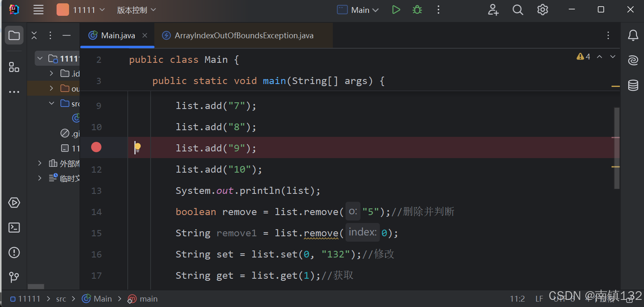Switch to the ArrayIndexOutOfBoundsException.java tab
The image size is (644, 307).
(243, 35)
